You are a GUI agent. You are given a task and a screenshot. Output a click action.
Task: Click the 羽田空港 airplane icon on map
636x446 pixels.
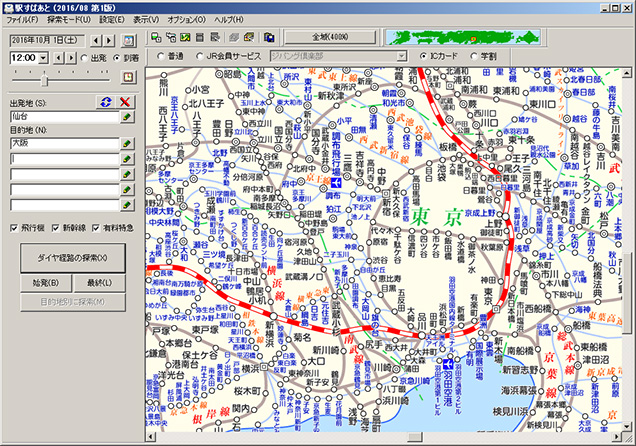(448, 363)
